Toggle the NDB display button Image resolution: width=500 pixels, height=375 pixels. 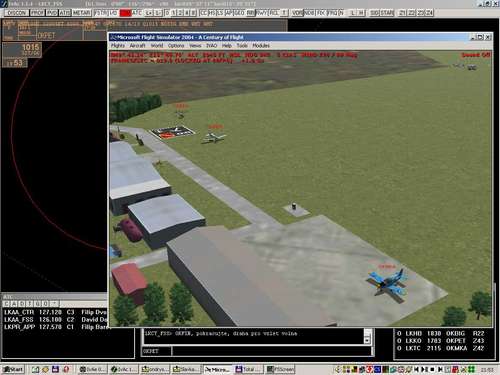coord(309,13)
